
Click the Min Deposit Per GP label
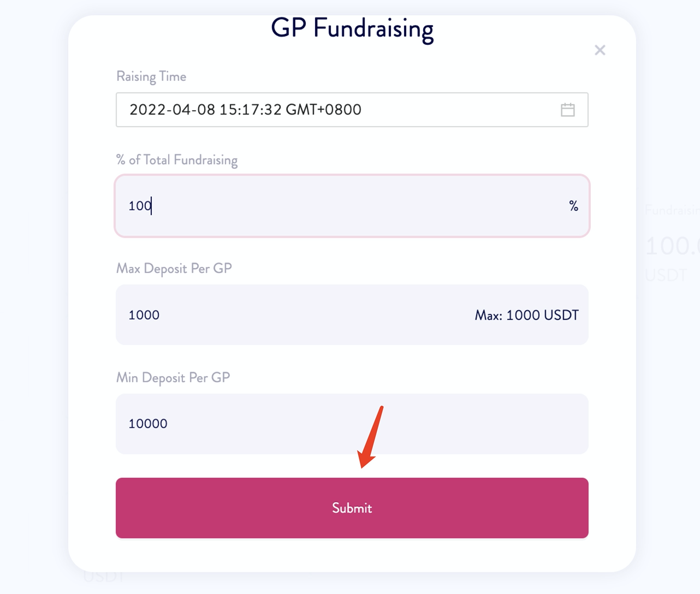(x=173, y=377)
